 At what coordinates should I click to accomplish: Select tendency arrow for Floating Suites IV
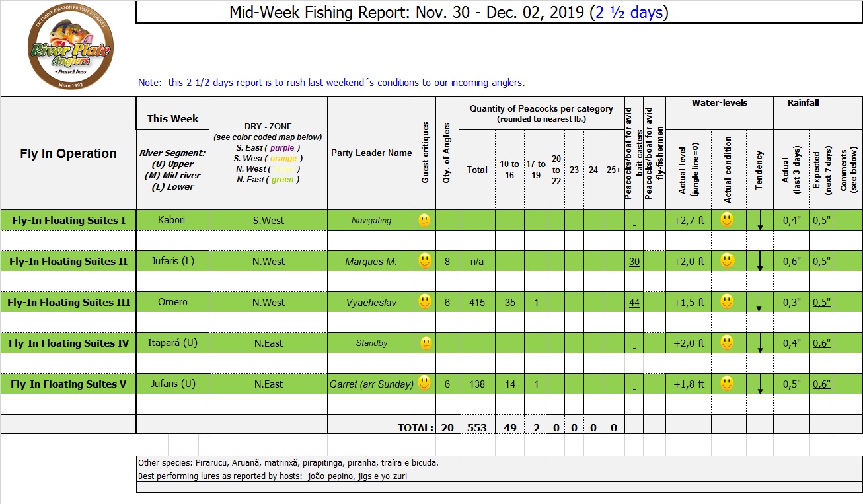[760, 344]
